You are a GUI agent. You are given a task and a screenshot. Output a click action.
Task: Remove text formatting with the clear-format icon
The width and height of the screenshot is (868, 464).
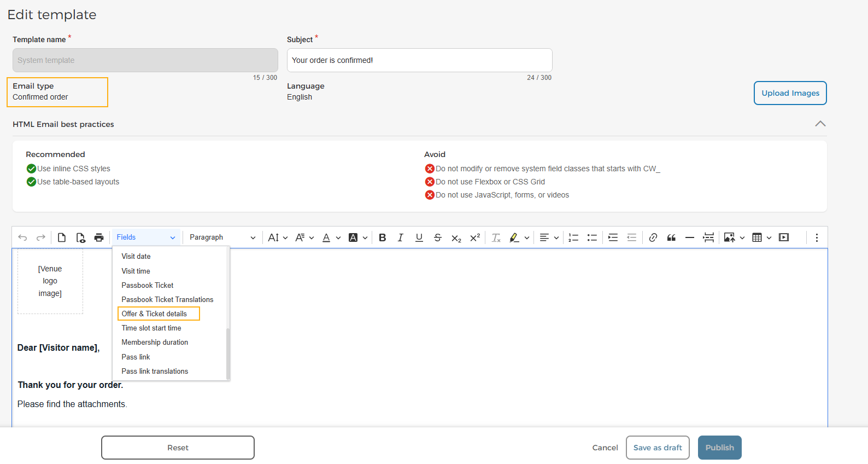pyautogui.click(x=496, y=237)
